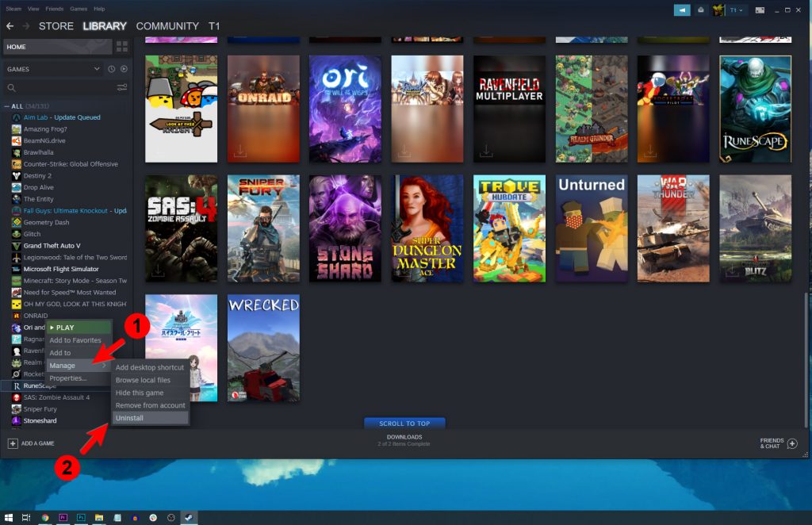Click the Add a Game plus icon
The height and width of the screenshot is (525, 812).
pyautogui.click(x=13, y=443)
